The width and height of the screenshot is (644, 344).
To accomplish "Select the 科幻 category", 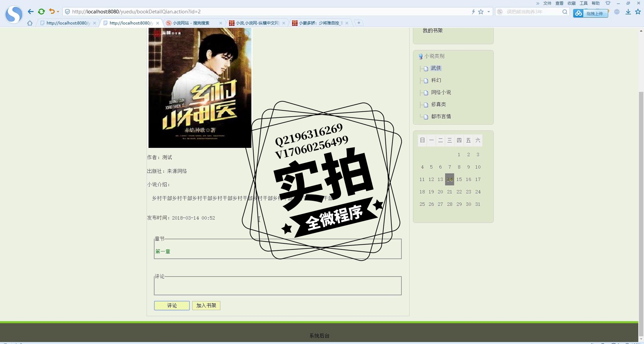I will (436, 80).
